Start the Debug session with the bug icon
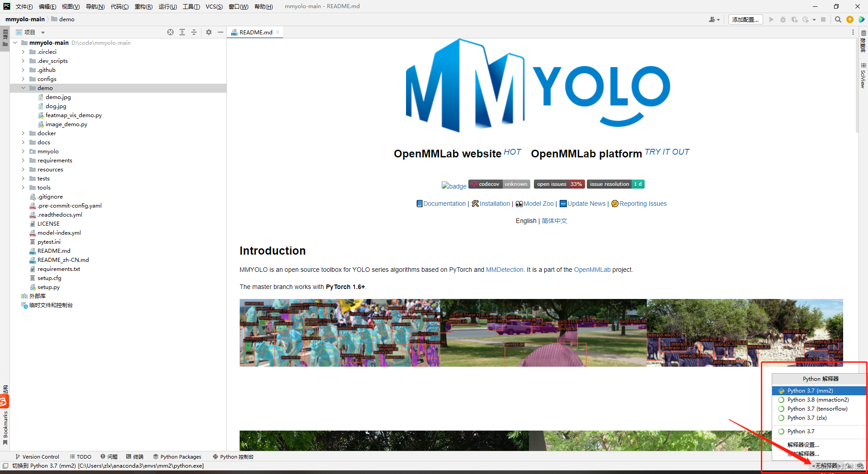The image size is (868, 474). pyautogui.click(x=783, y=19)
